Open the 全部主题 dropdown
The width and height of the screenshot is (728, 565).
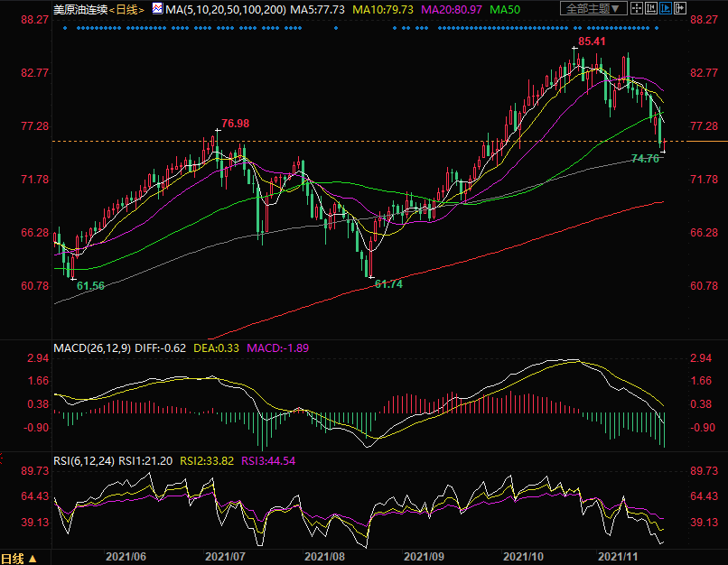click(x=593, y=8)
